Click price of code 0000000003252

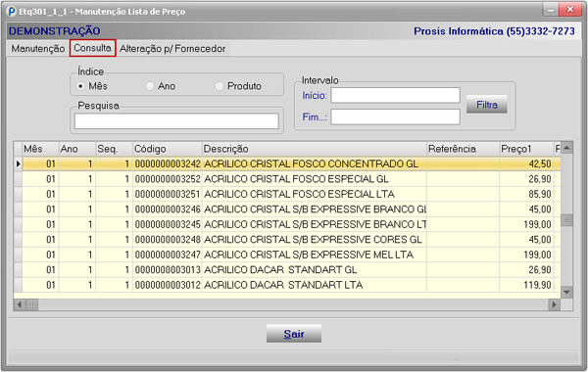point(526,179)
